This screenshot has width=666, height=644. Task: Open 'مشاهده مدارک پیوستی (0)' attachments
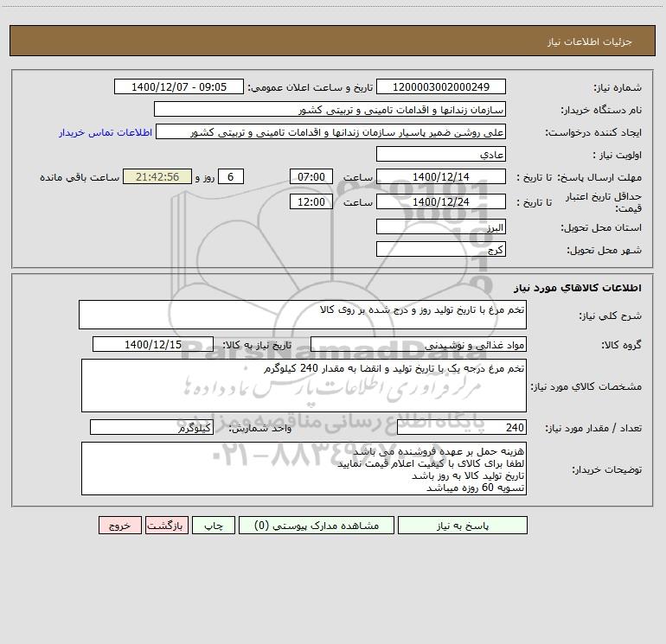click(317, 525)
